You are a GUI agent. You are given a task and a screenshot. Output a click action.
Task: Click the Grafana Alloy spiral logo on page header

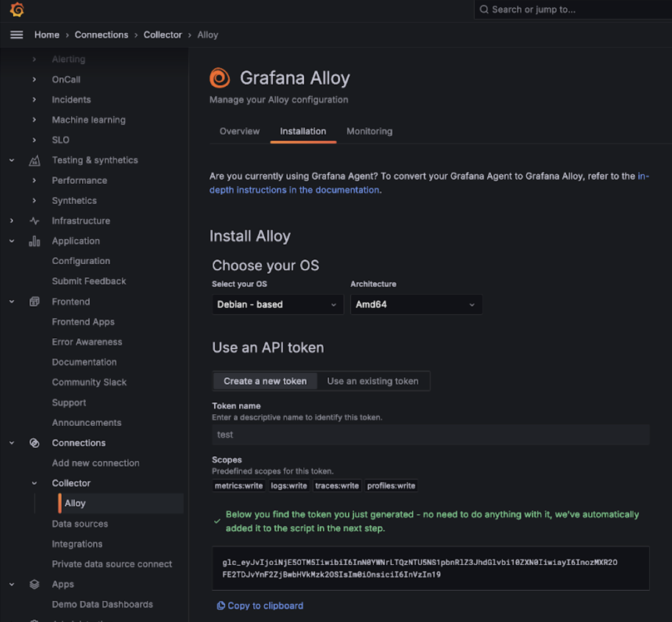(220, 77)
